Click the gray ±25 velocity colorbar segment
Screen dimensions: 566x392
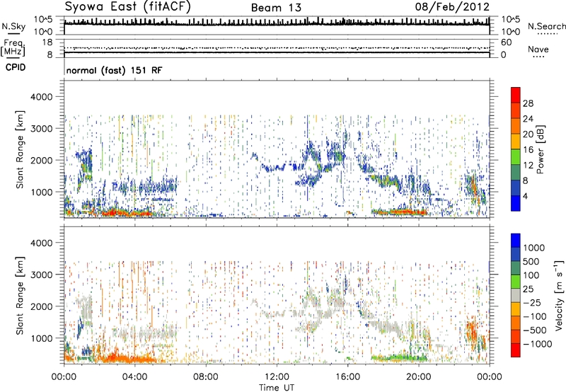click(x=516, y=295)
